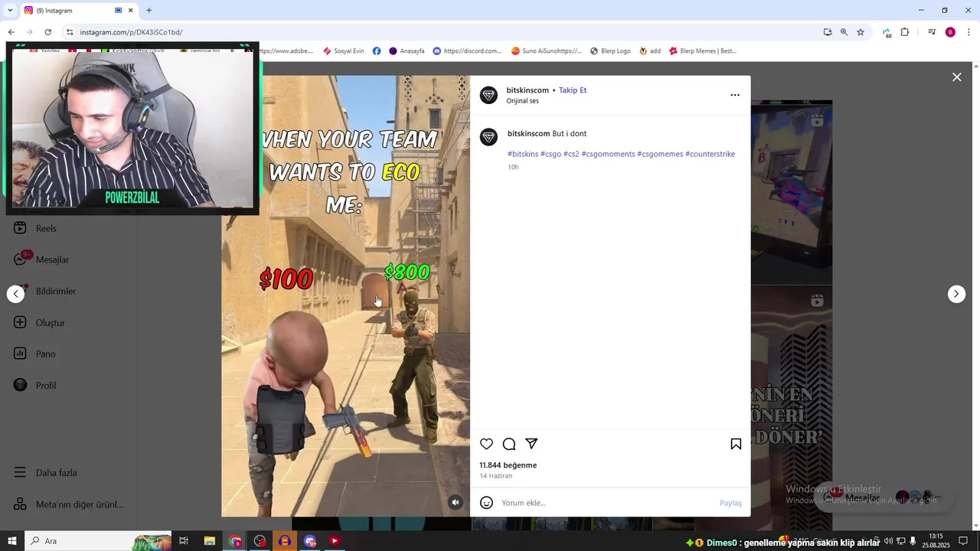Open the media controls icon in Chrome

click(932, 32)
